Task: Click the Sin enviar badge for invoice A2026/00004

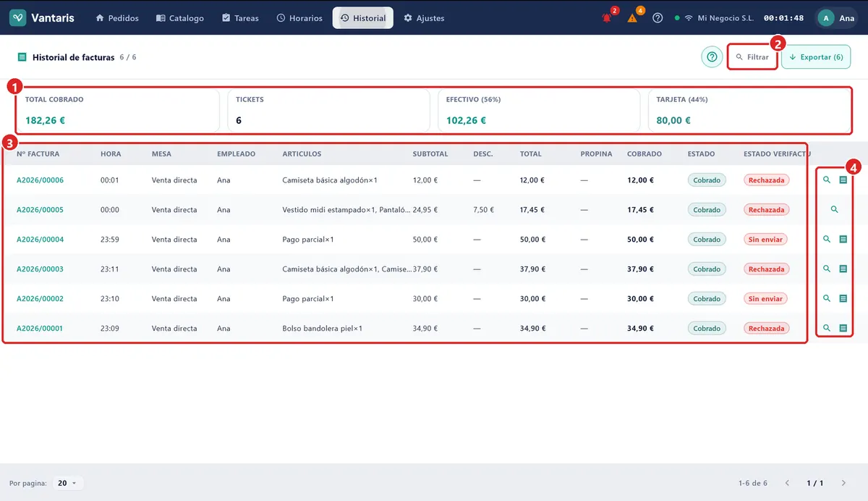Action: 766,239
